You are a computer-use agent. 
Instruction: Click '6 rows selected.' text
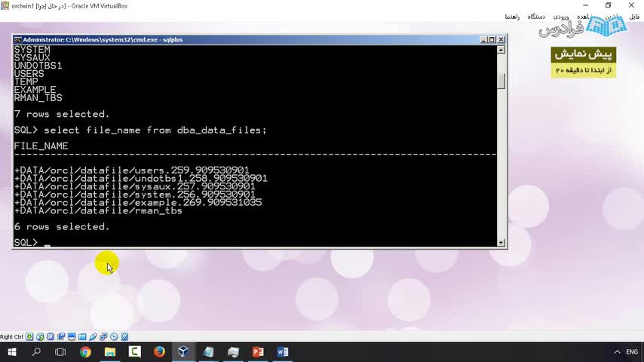[x=62, y=227]
